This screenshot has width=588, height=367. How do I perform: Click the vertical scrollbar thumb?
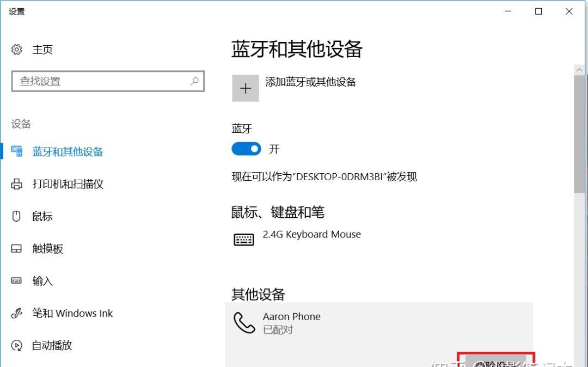tap(579, 134)
